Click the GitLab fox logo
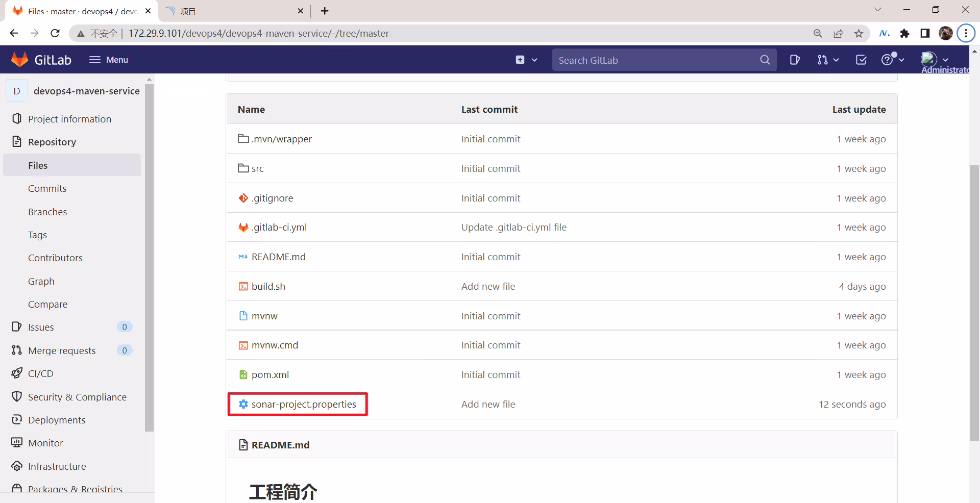 [x=19, y=60]
